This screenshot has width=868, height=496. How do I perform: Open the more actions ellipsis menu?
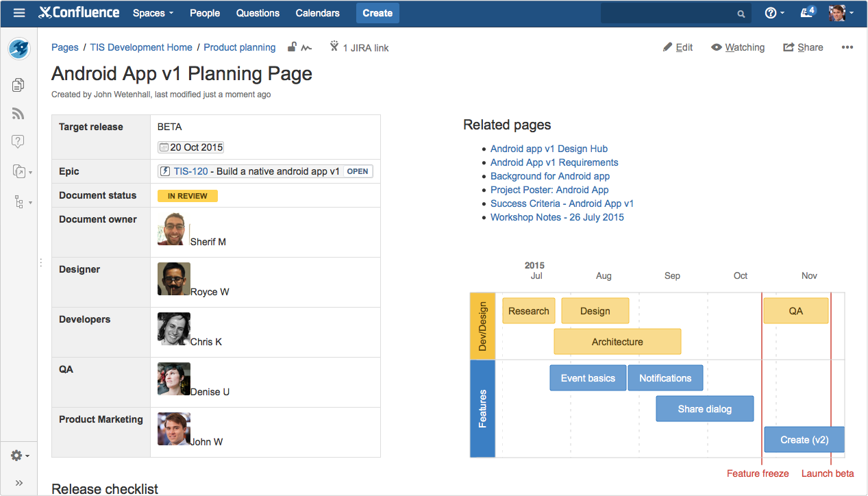847,47
